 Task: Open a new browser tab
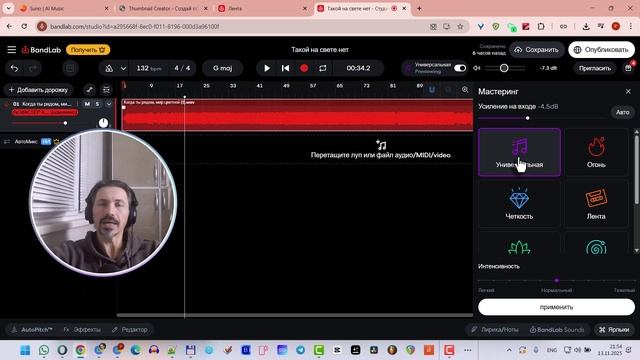(x=419, y=8)
